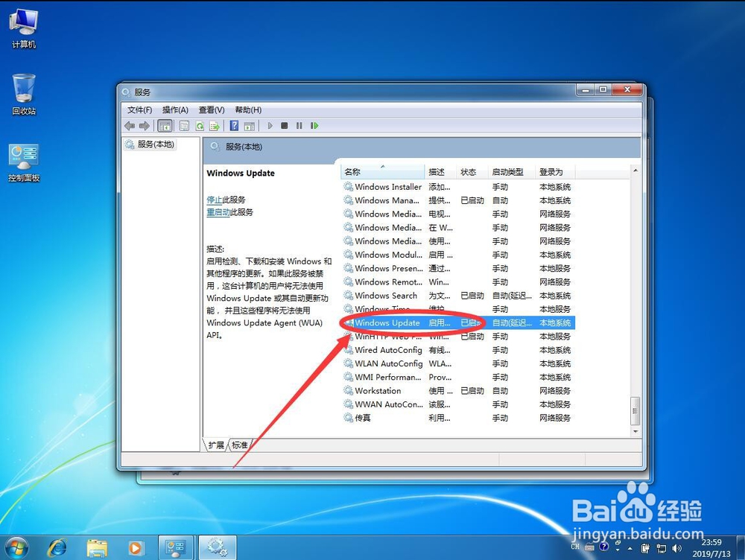Click the volume speaker tray icon
745x560 pixels.
(x=676, y=549)
